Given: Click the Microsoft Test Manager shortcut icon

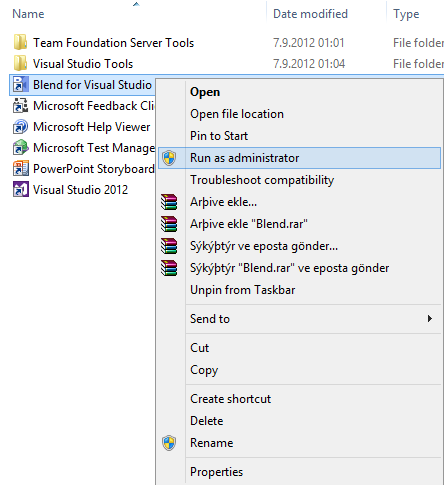Looking at the screenshot, I should pos(20,148).
